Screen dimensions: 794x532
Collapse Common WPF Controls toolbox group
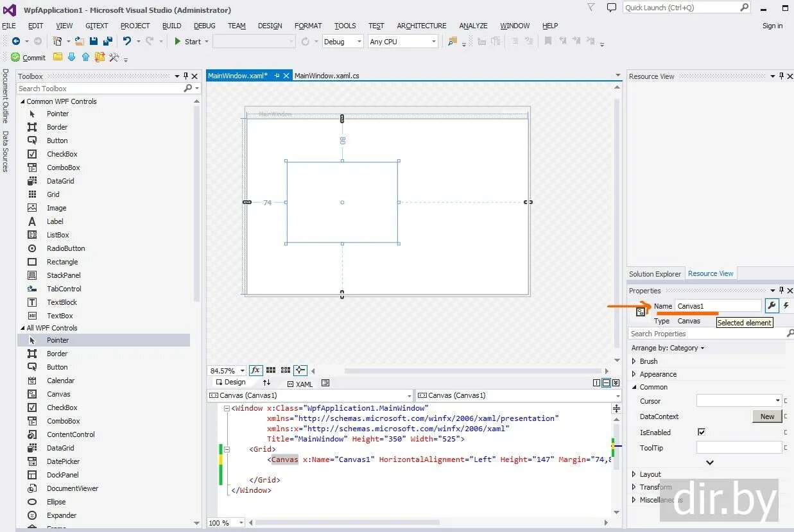tap(22, 101)
